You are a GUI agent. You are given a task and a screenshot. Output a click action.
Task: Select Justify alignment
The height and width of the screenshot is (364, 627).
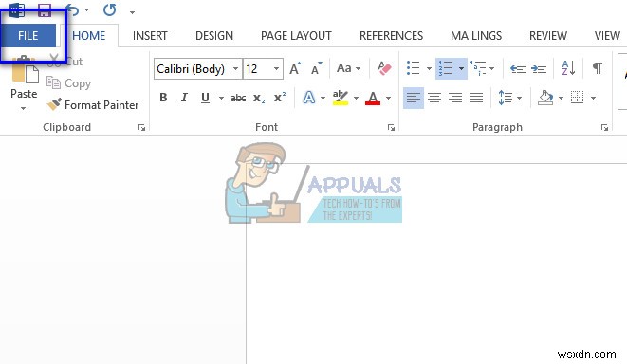pyautogui.click(x=476, y=98)
